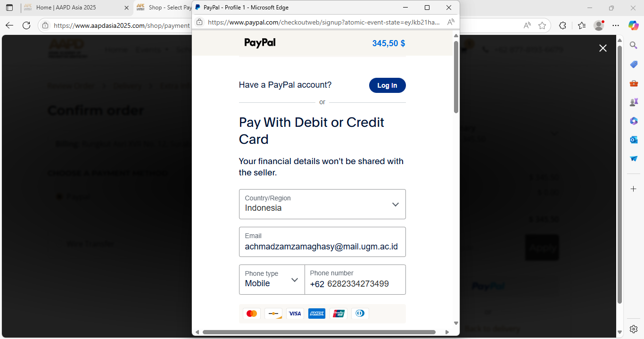Screen dimensions: 644x339
Task: Open Edge Settings and more menu
Action: 616,25
